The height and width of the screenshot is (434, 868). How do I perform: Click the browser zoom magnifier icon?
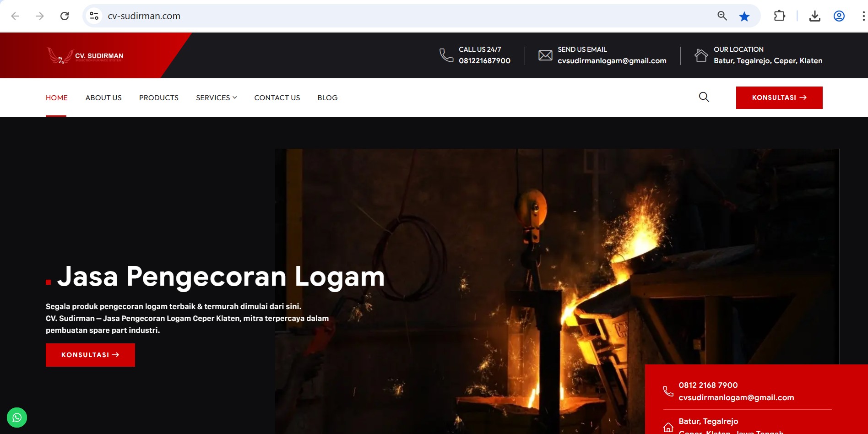tap(722, 16)
